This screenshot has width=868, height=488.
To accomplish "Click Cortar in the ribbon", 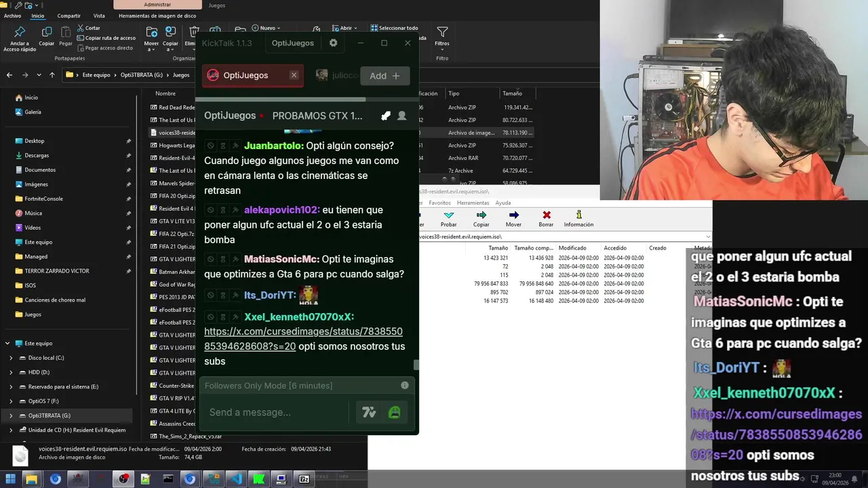I will 89,28.
